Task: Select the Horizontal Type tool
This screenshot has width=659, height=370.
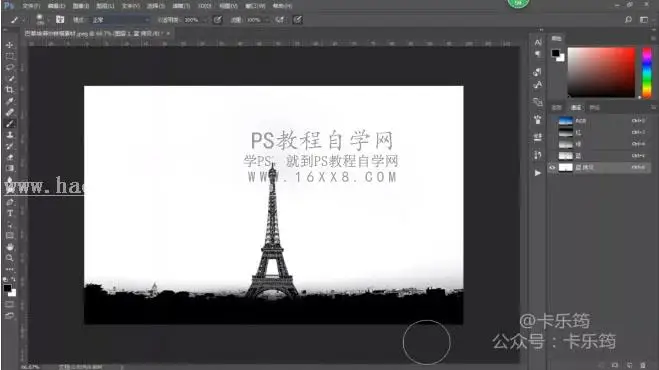Action: pyautogui.click(x=10, y=213)
